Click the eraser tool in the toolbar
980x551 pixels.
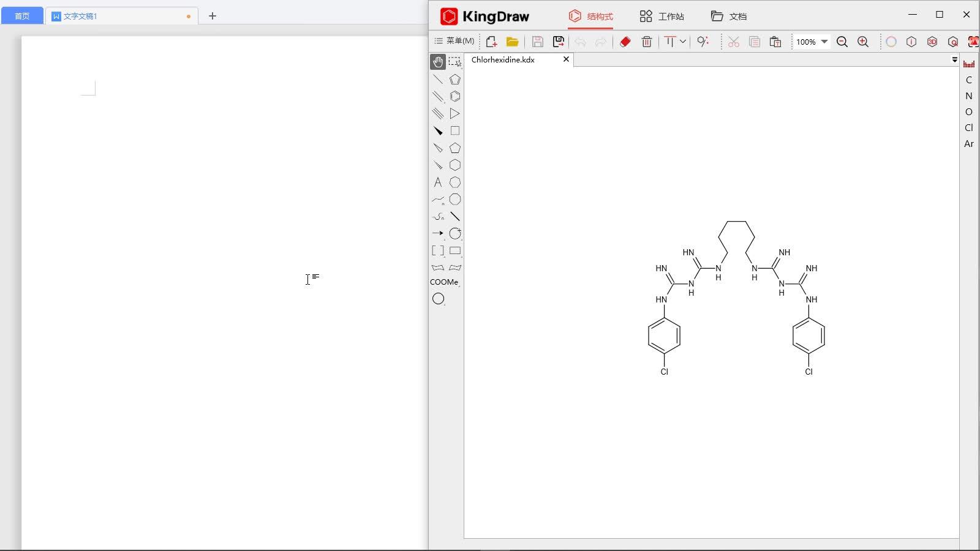click(x=625, y=42)
